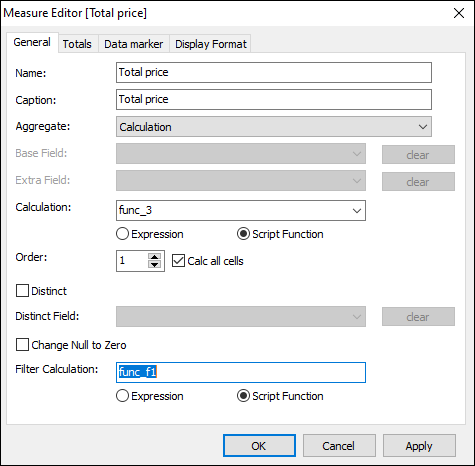Viewport: 475px width, 466px height.
Task: Apply the measure changes
Action: [419, 446]
